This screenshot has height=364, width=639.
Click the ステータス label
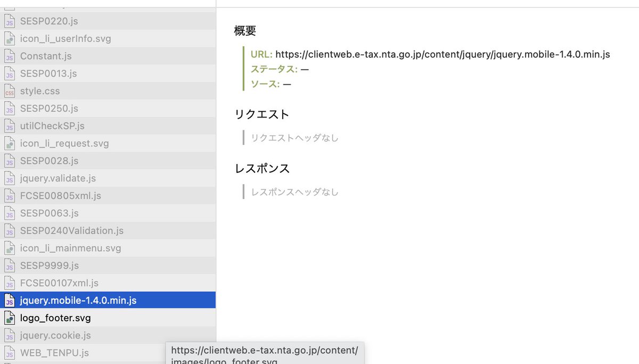pyautogui.click(x=274, y=69)
